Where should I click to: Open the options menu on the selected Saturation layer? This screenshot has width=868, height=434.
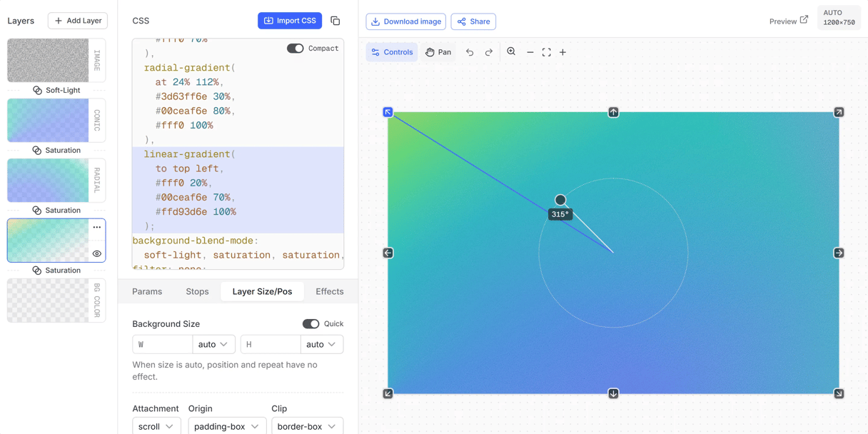pyautogui.click(x=96, y=226)
